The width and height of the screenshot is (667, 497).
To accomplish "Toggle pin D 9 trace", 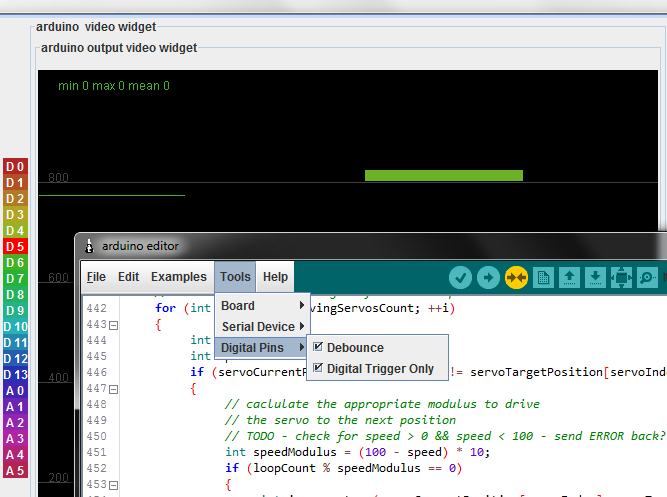I will tap(15, 311).
